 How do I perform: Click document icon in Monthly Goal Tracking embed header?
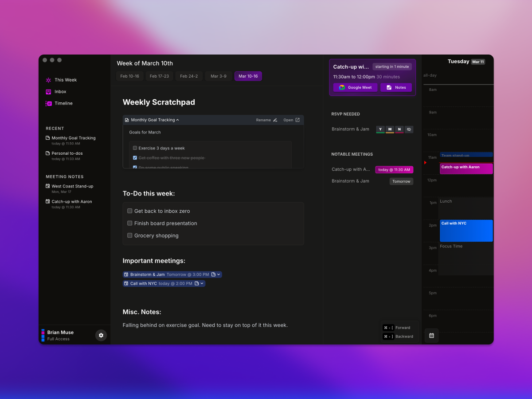coord(127,120)
